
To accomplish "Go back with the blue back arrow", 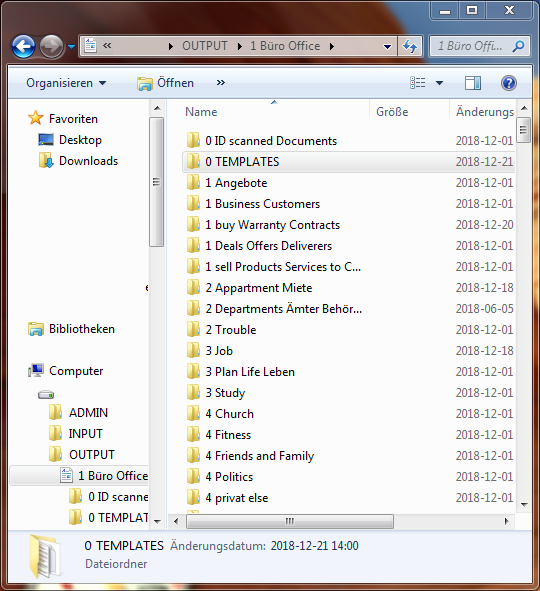I will [23, 46].
